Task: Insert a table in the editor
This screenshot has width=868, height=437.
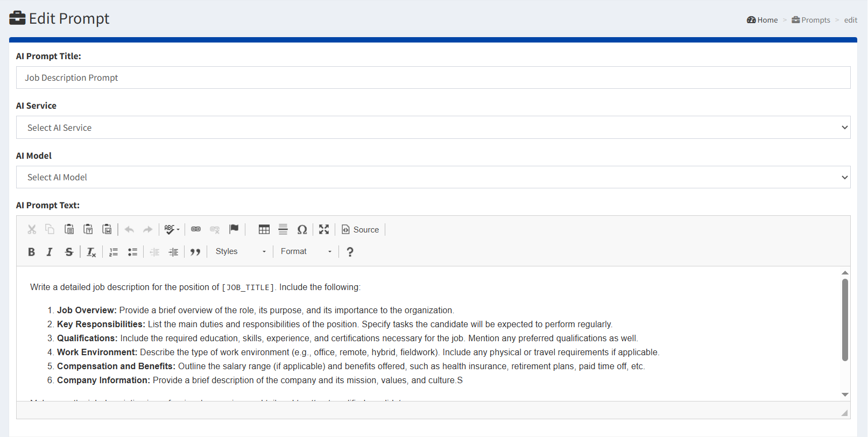Action: pos(264,230)
